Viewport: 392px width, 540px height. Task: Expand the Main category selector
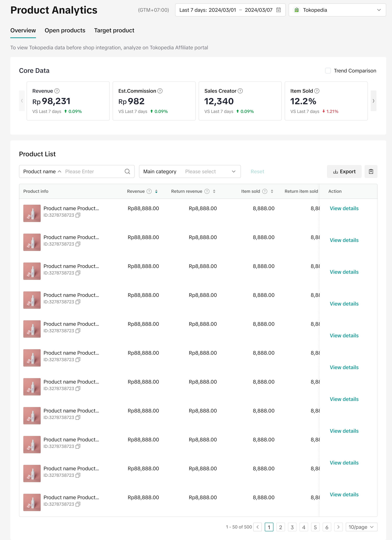click(x=190, y=171)
